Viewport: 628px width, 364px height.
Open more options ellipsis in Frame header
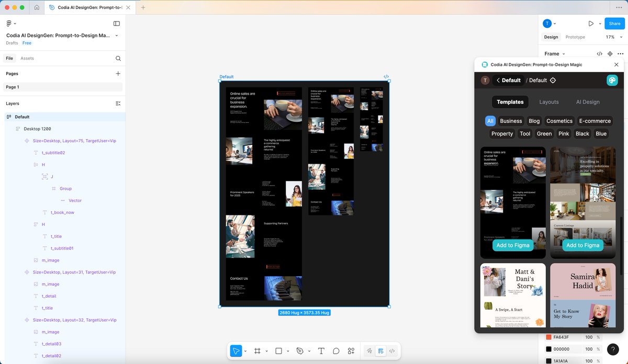(x=621, y=54)
